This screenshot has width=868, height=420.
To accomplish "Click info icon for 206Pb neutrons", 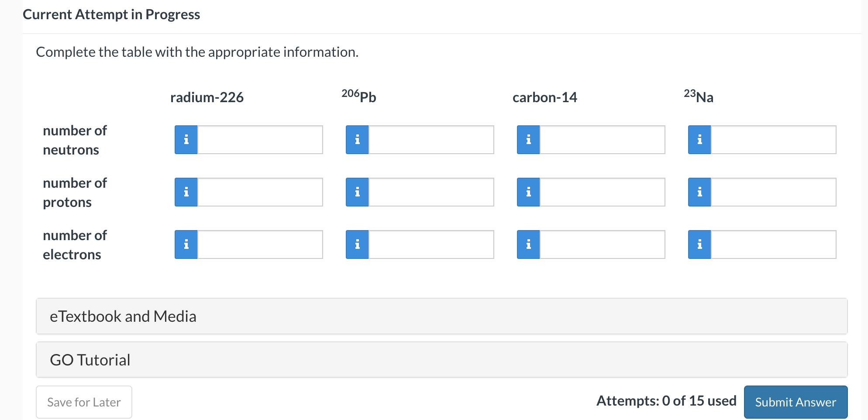I will [x=357, y=140].
